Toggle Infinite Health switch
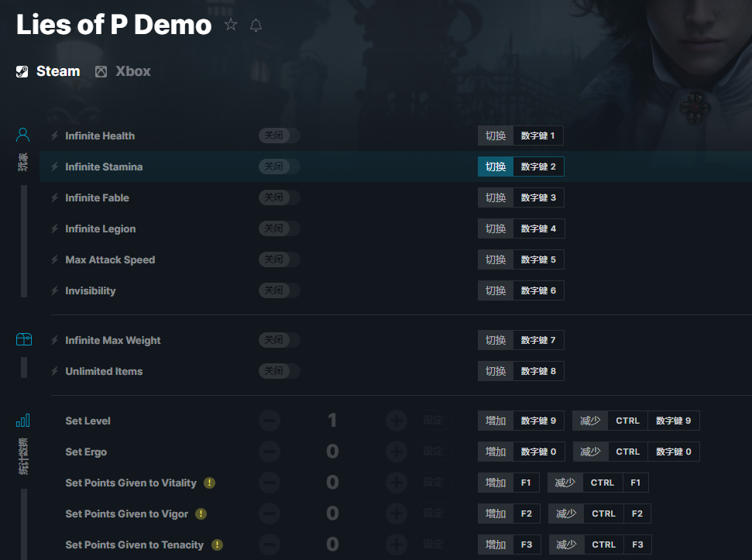Image resolution: width=752 pixels, height=560 pixels. pyautogui.click(x=280, y=136)
